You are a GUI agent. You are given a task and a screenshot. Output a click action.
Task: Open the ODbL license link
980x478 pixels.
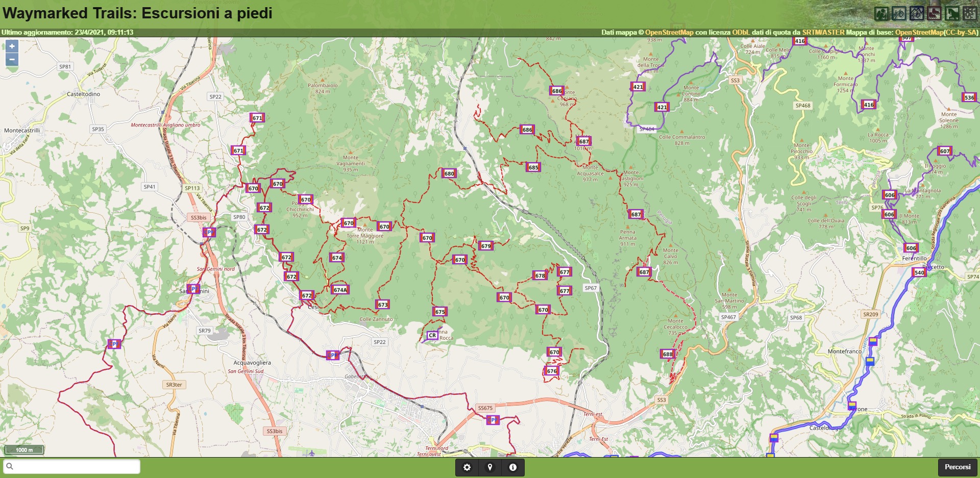(x=741, y=32)
